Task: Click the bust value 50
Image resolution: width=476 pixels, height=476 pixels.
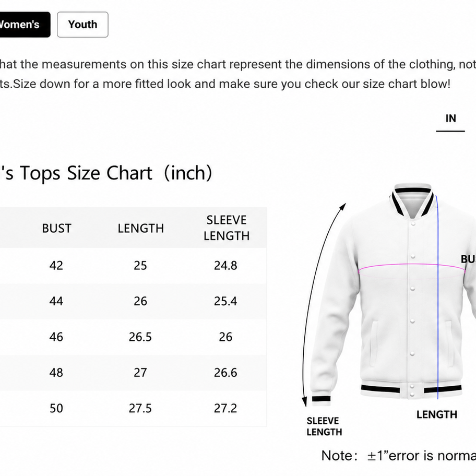Action: [56, 408]
